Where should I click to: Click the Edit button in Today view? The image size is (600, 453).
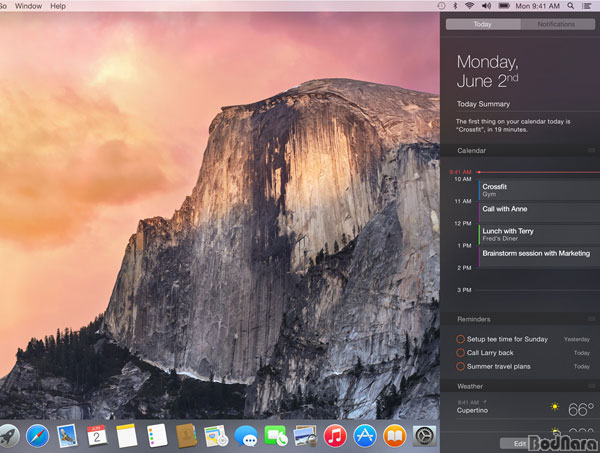520,443
